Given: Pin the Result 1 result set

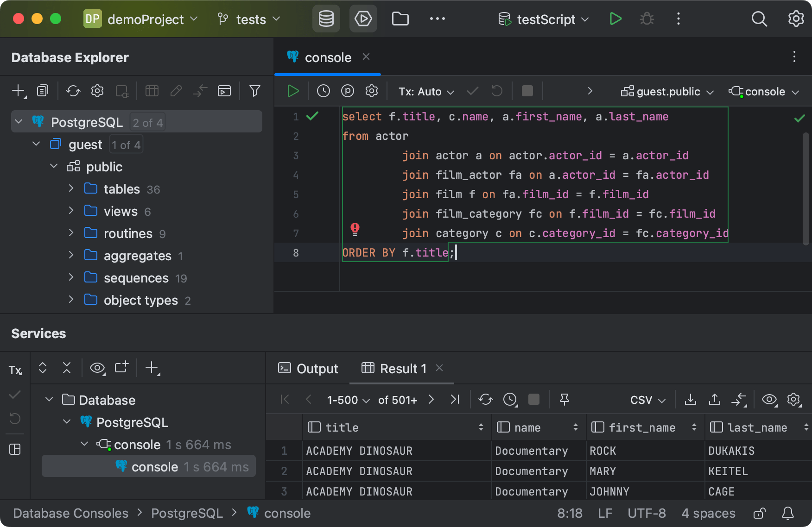Looking at the screenshot, I should coord(565,399).
